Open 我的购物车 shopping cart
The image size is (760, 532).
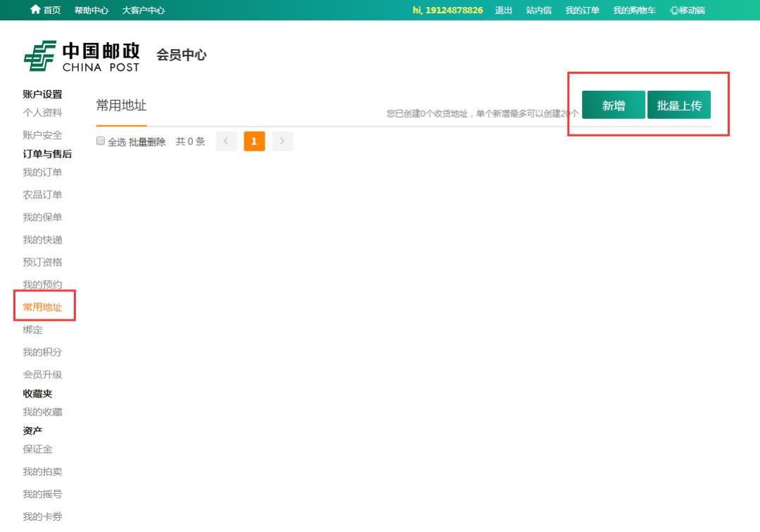pos(633,10)
